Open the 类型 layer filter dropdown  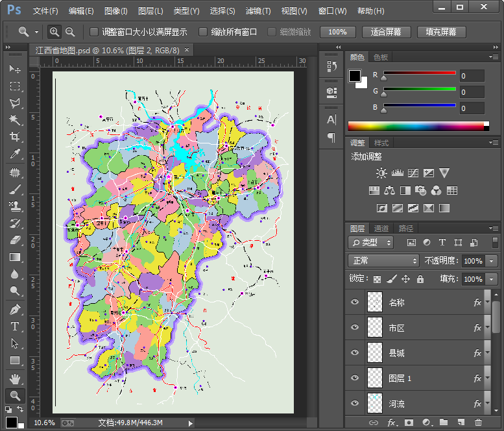point(371,242)
